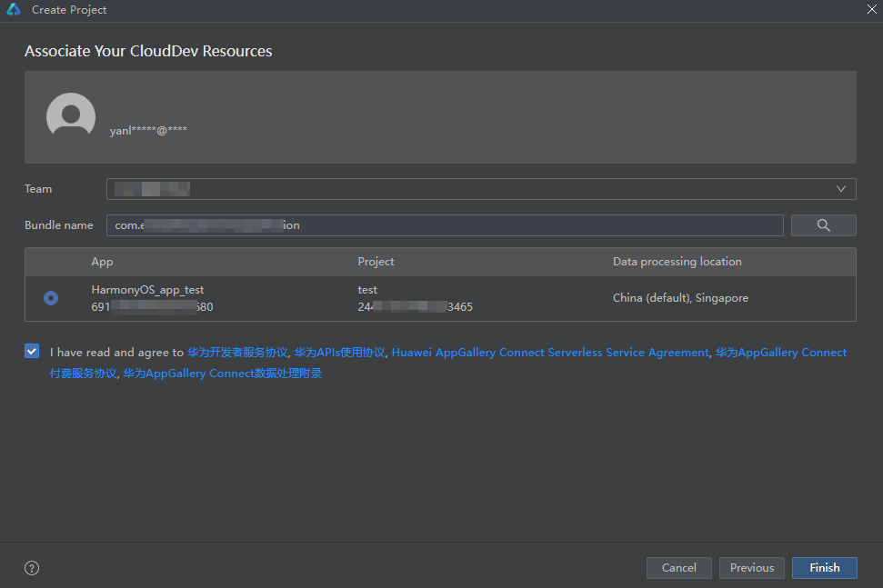The image size is (883, 588).
Task: Click the DevEco Studio logo in title bar
Action: pos(14,10)
